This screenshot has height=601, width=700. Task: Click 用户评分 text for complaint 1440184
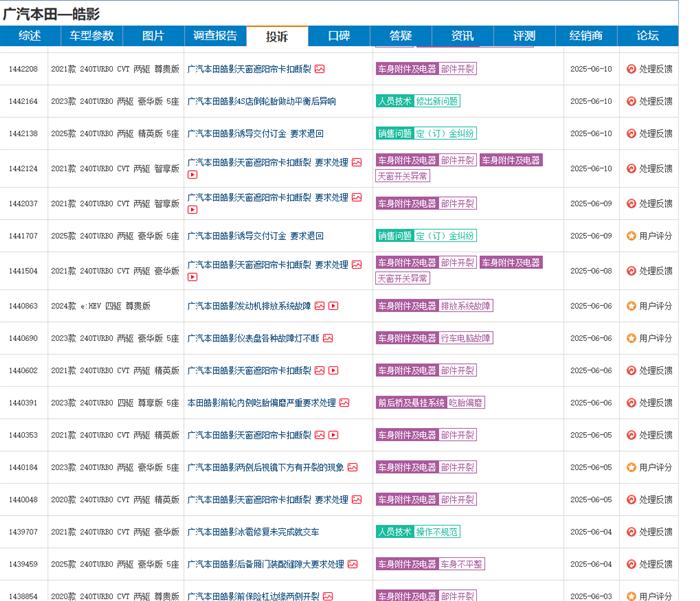(656, 467)
